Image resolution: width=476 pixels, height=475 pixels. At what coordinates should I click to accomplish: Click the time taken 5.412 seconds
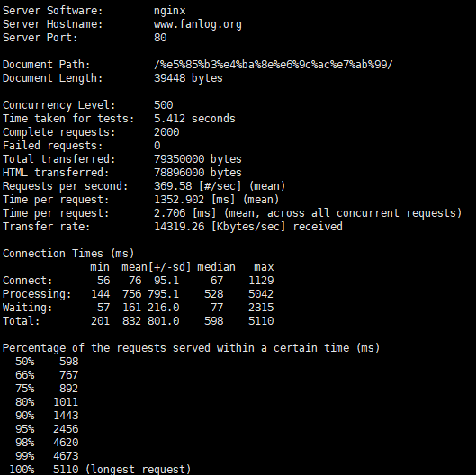(194, 119)
